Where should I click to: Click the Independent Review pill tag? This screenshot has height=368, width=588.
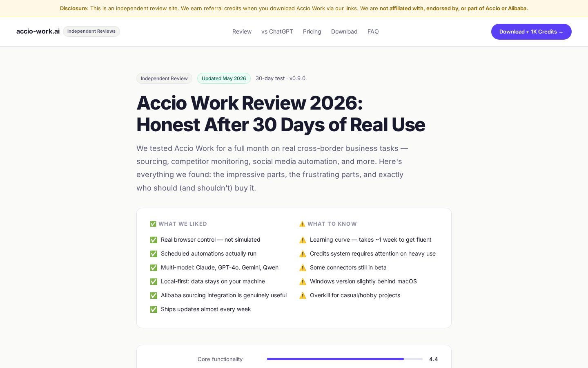pyautogui.click(x=164, y=79)
